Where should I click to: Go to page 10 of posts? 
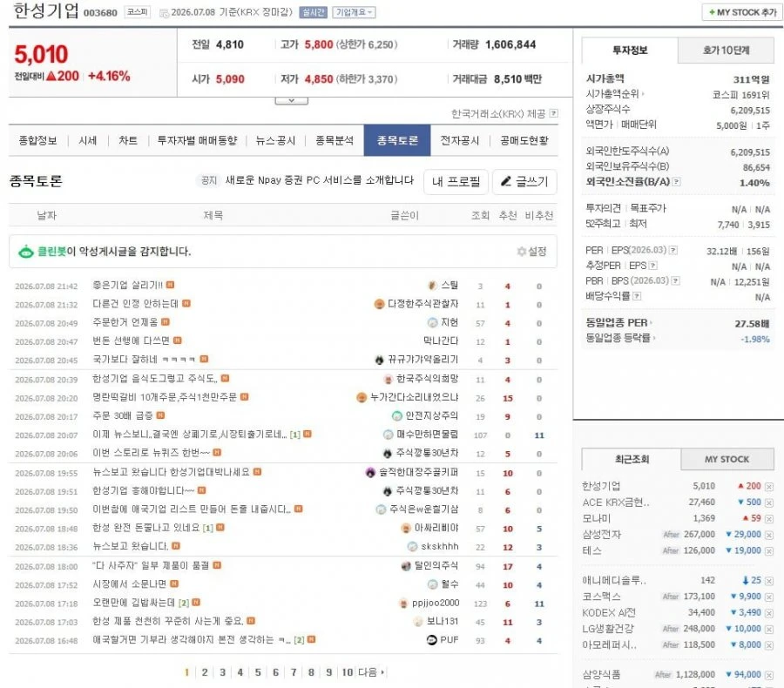(x=348, y=672)
